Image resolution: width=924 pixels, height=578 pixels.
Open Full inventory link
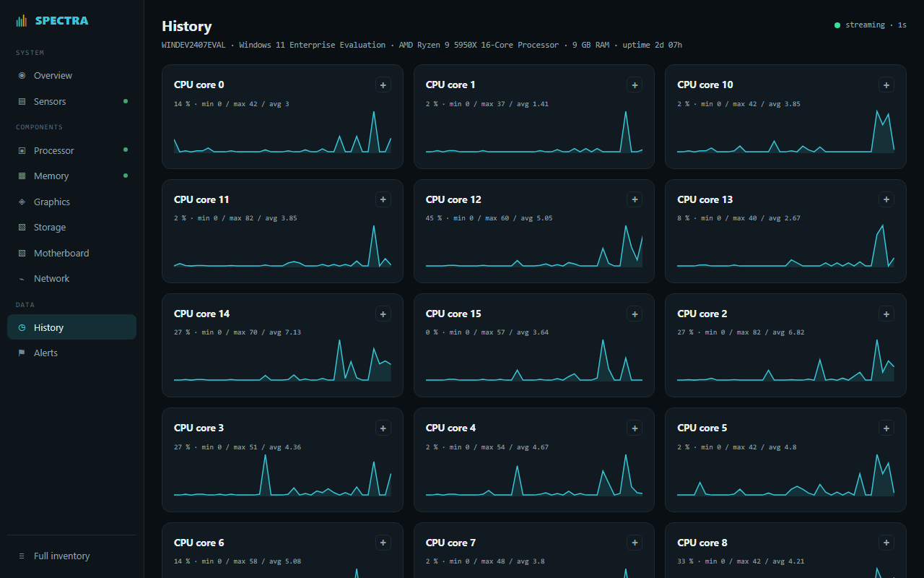point(71,556)
